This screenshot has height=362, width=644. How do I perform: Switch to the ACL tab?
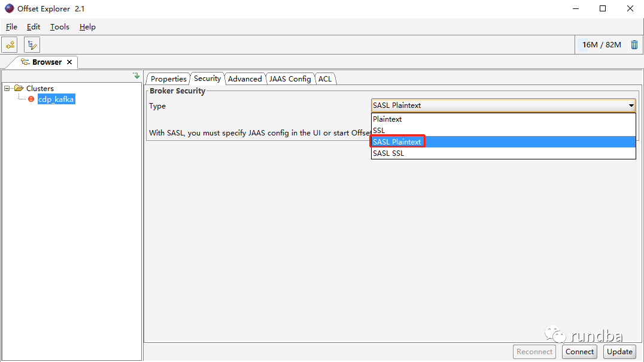coord(325,79)
